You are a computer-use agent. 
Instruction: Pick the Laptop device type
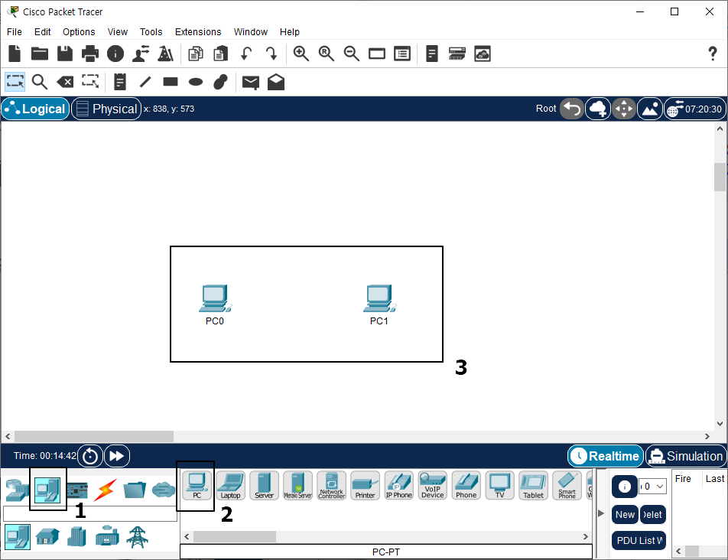(231, 485)
